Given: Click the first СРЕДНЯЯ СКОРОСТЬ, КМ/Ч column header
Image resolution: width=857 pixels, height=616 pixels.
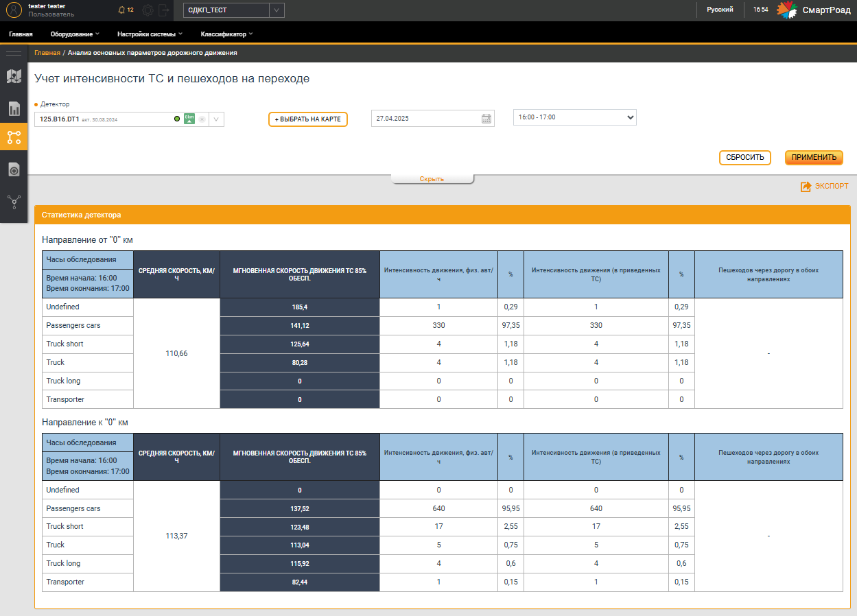Looking at the screenshot, I should coord(176,274).
